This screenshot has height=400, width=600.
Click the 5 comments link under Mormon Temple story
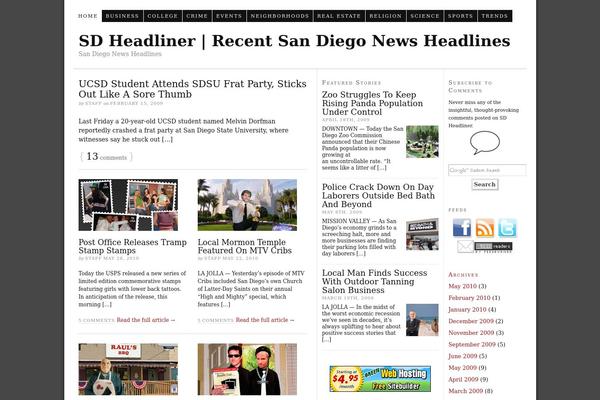[x=215, y=320]
